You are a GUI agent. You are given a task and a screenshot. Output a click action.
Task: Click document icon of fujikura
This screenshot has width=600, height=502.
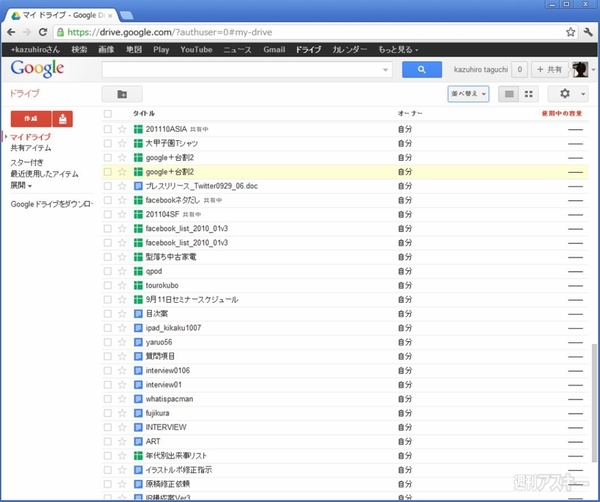(x=138, y=413)
